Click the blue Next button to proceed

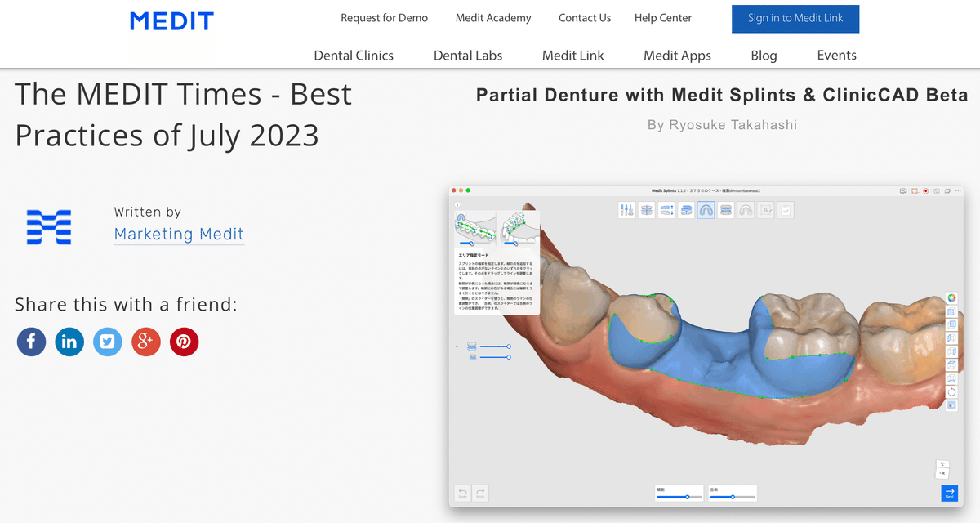[949, 493]
